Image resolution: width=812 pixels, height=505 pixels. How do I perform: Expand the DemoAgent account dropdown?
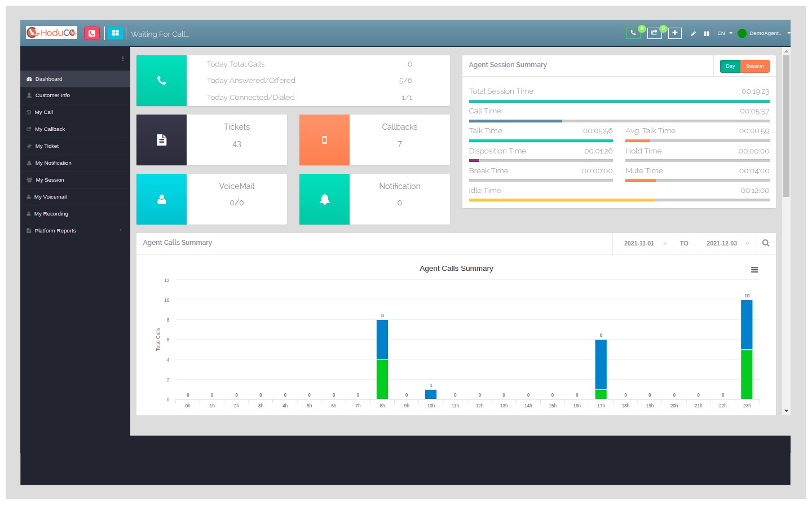tap(765, 33)
